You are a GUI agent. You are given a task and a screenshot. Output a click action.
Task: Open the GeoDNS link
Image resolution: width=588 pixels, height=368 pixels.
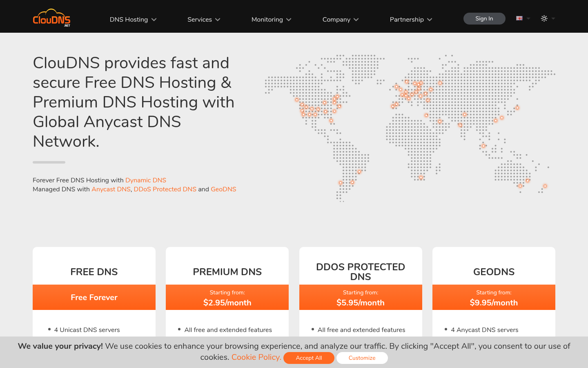pyautogui.click(x=223, y=189)
